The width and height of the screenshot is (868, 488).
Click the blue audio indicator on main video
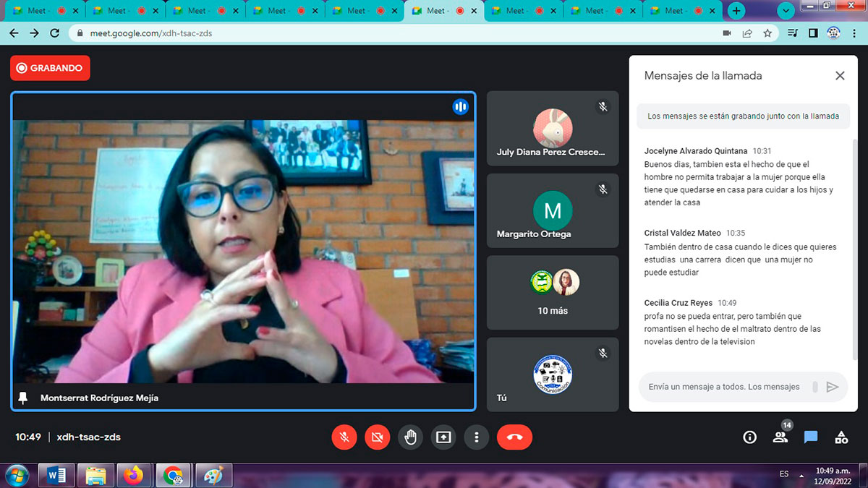coord(460,107)
